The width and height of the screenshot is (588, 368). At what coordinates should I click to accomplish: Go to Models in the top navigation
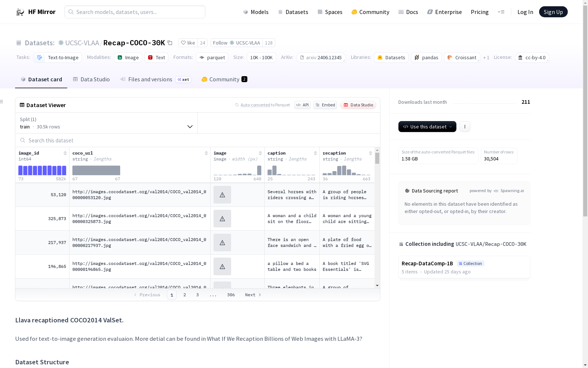point(256,12)
